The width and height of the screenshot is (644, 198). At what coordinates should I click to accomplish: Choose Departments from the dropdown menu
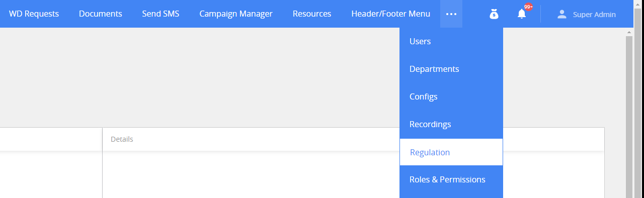pyautogui.click(x=451, y=69)
